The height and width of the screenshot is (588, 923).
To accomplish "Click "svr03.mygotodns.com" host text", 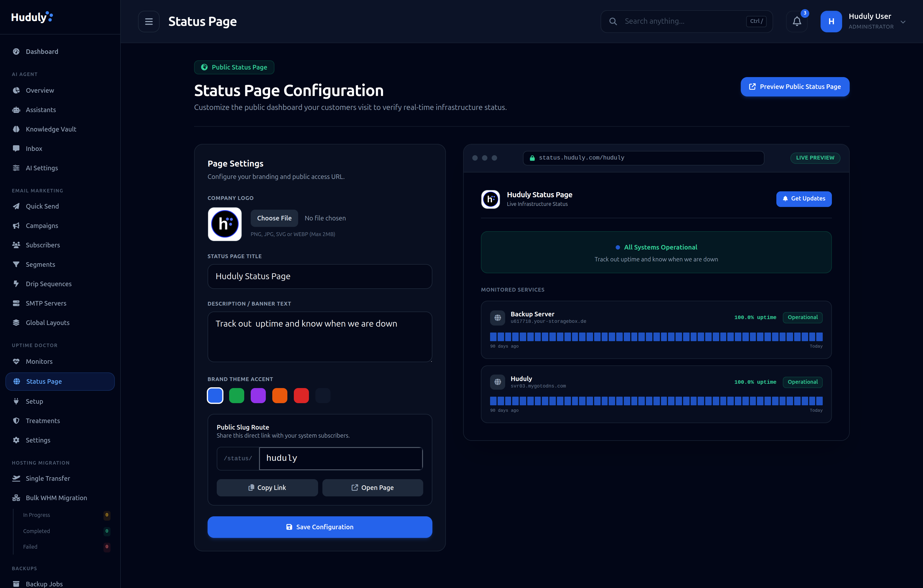I will 538,386.
